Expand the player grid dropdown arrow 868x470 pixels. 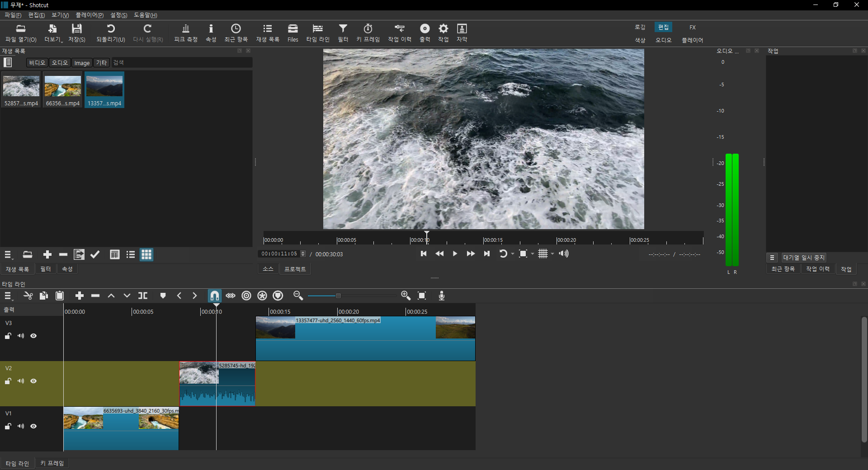click(552, 254)
